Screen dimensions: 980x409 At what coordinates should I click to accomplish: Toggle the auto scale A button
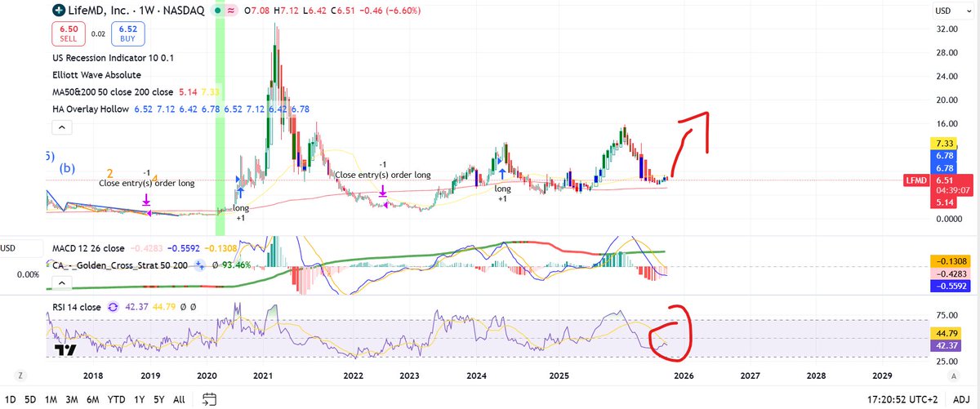pyautogui.click(x=953, y=376)
